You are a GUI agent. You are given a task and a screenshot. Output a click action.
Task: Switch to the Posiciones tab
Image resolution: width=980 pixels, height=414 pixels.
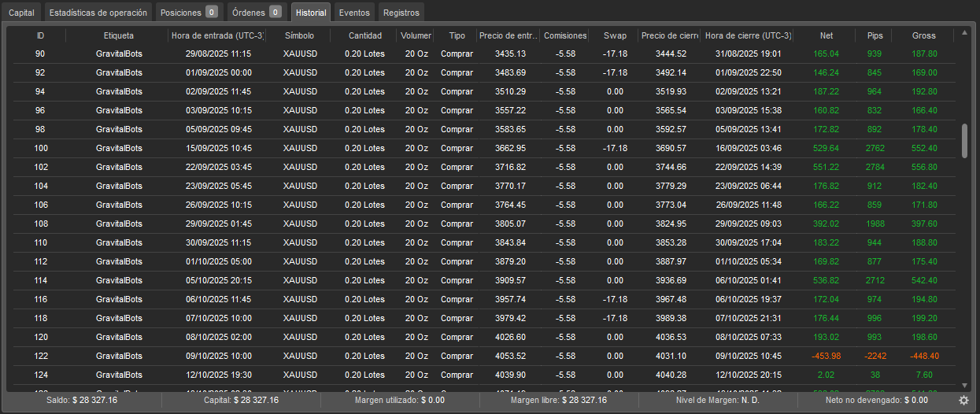(x=188, y=13)
